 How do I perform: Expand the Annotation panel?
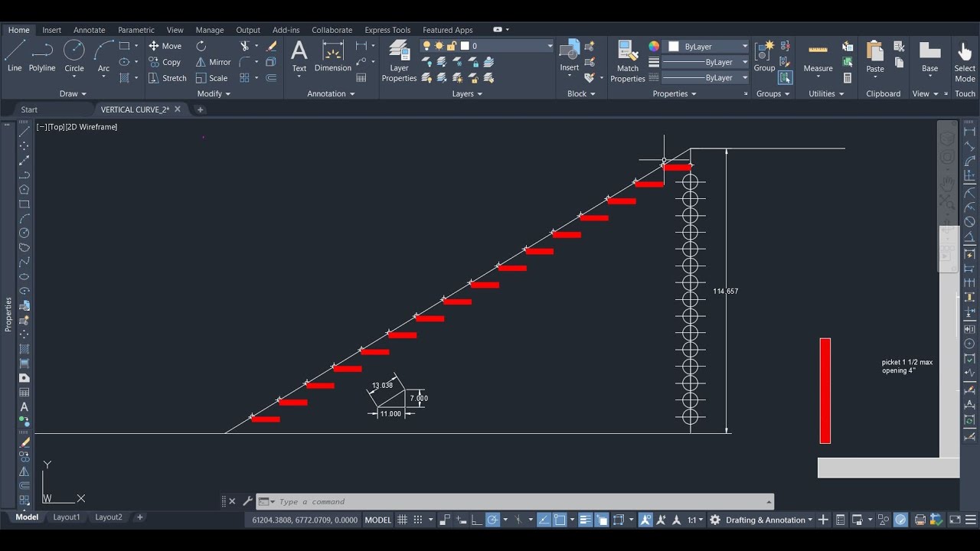coord(331,93)
